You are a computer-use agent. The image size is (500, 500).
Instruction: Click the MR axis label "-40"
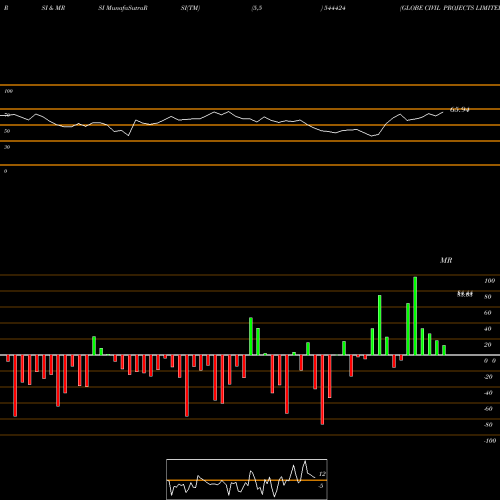(488, 393)
